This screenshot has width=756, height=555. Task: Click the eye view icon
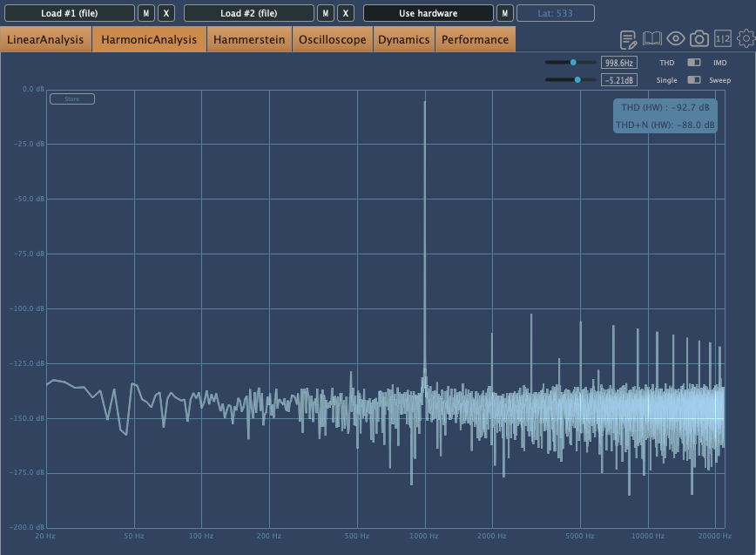pyautogui.click(x=675, y=38)
